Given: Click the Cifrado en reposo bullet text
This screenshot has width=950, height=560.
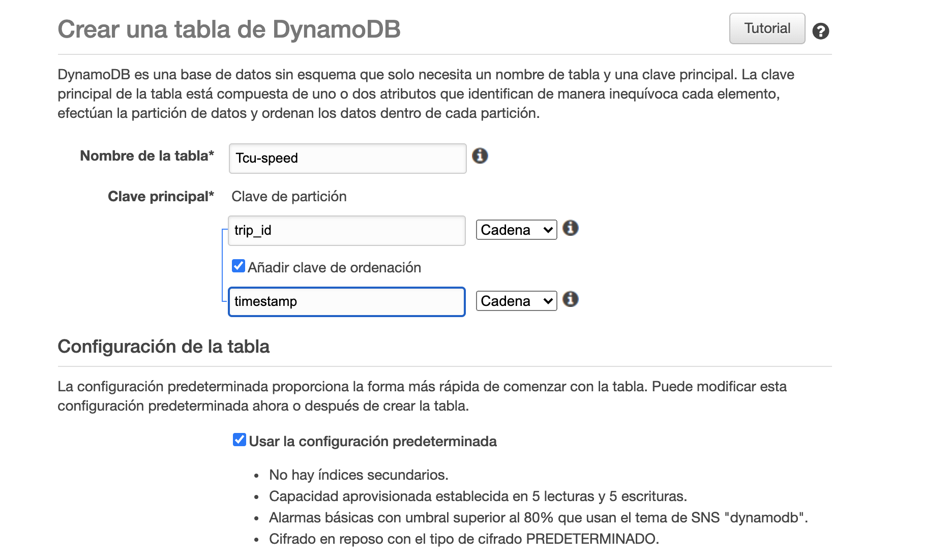Looking at the screenshot, I should tap(464, 539).
